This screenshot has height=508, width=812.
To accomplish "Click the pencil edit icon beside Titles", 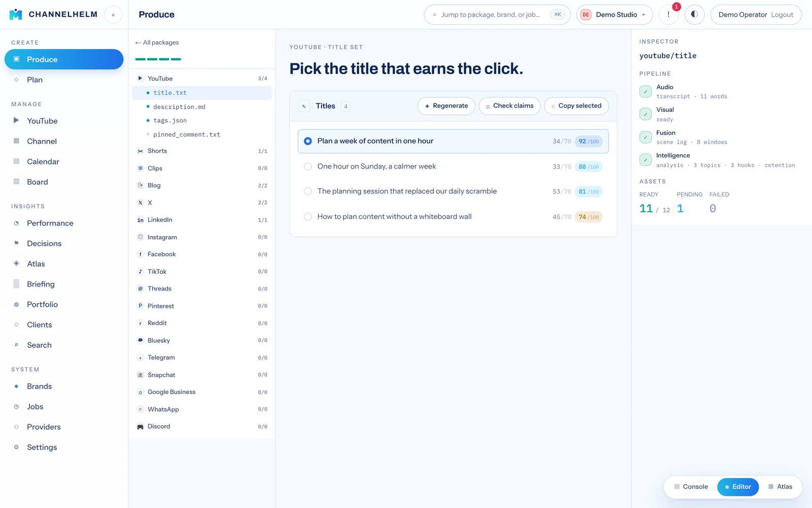I will click(304, 106).
